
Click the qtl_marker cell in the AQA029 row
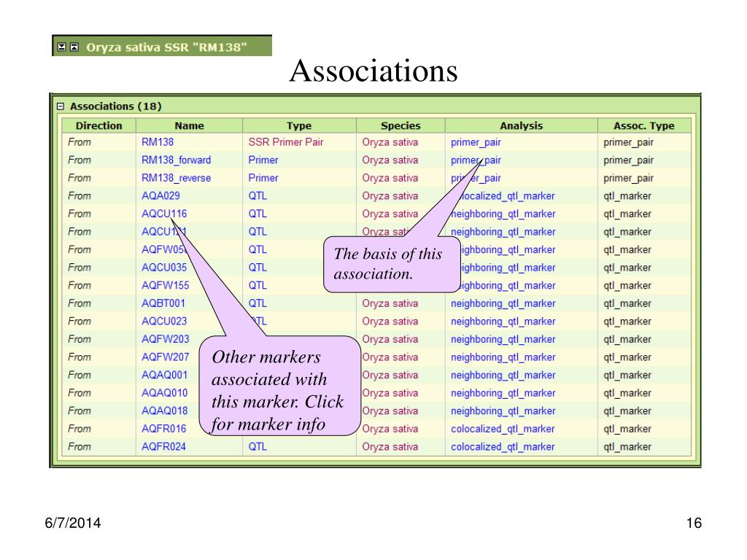pyautogui.click(x=627, y=195)
